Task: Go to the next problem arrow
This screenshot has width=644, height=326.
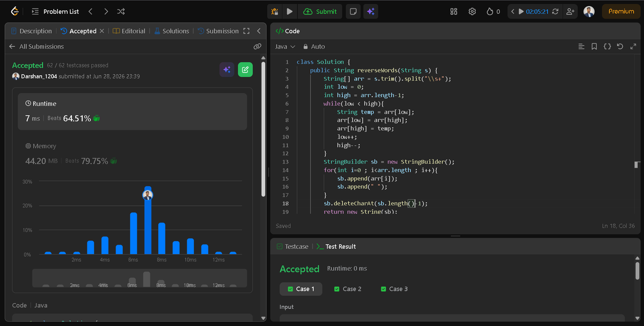Action: click(x=106, y=11)
